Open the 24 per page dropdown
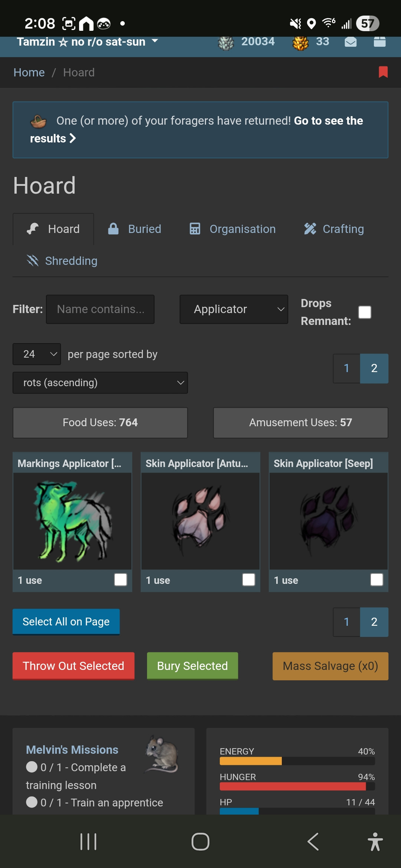Screen dimensions: 401x868 pyautogui.click(x=37, y=354)
